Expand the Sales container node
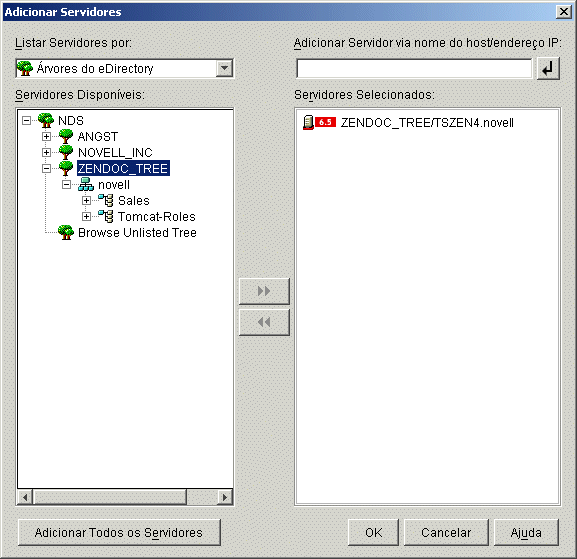 coord(86,201)
